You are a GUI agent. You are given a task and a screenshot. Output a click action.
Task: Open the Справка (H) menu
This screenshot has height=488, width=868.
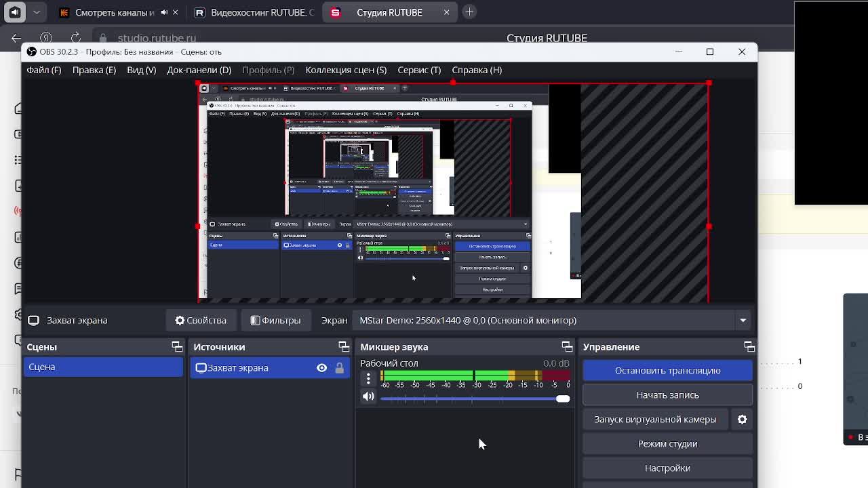click(477, 70)
